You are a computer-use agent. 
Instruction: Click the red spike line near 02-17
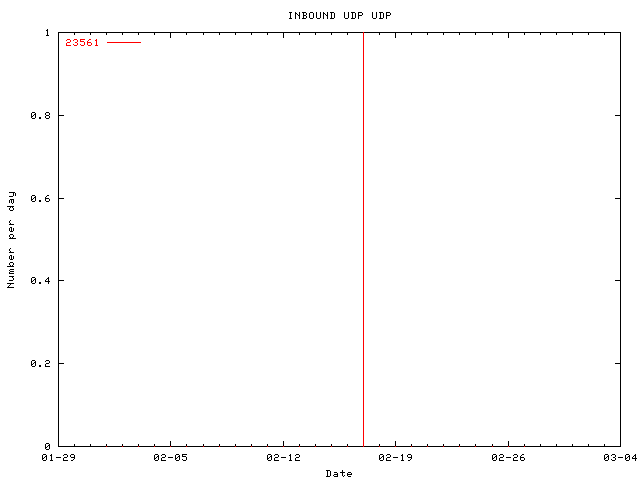(363, 239)
